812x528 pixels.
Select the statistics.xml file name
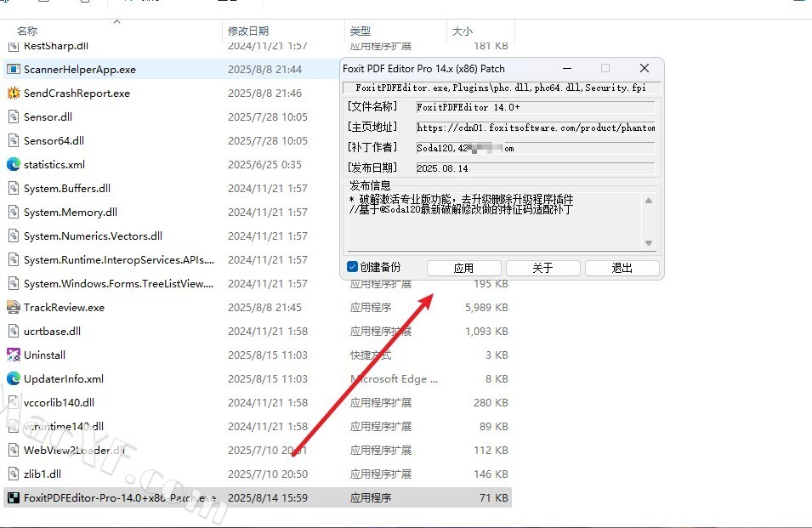[x=54, y=165]
